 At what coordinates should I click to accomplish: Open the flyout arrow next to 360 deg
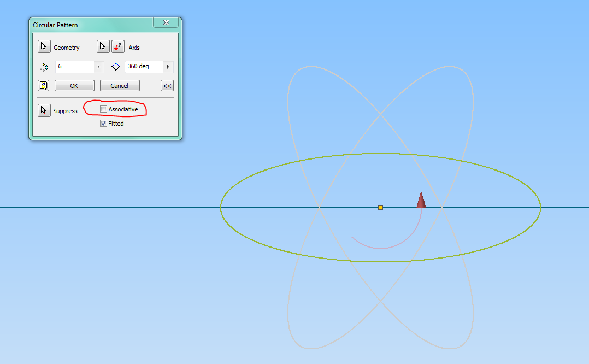(168, 66)
